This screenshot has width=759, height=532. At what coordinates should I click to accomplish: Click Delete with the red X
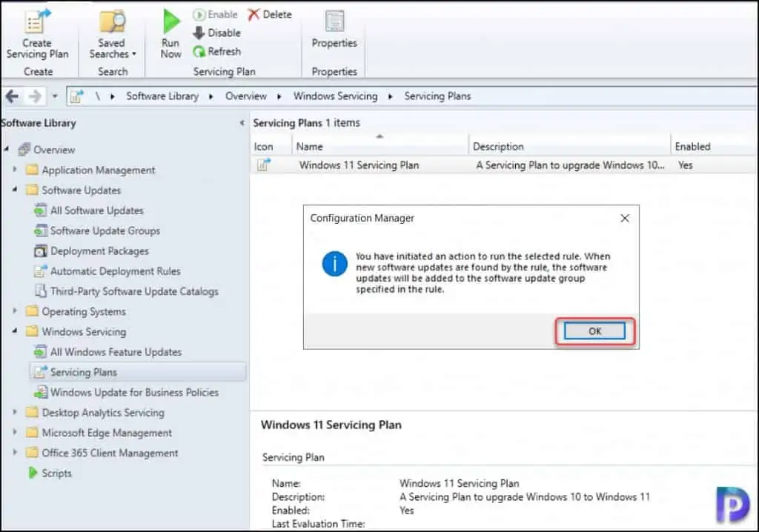click(x=270, y=15)
